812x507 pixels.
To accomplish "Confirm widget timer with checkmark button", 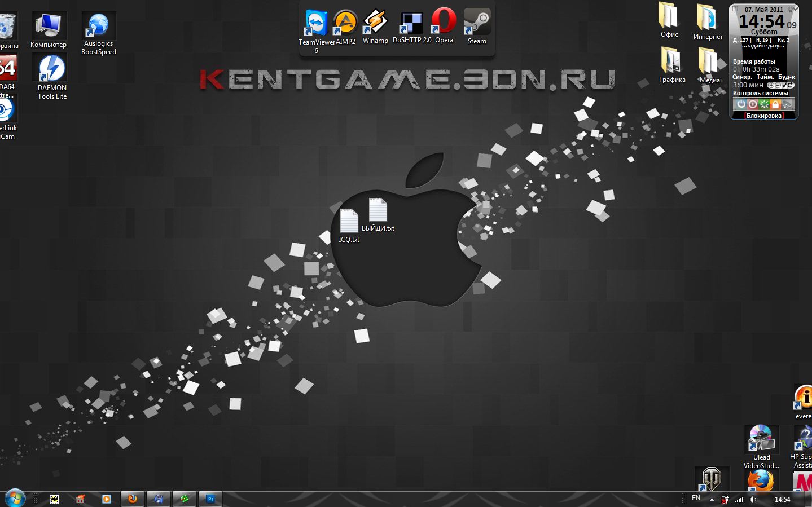I will tap(784, 85).
